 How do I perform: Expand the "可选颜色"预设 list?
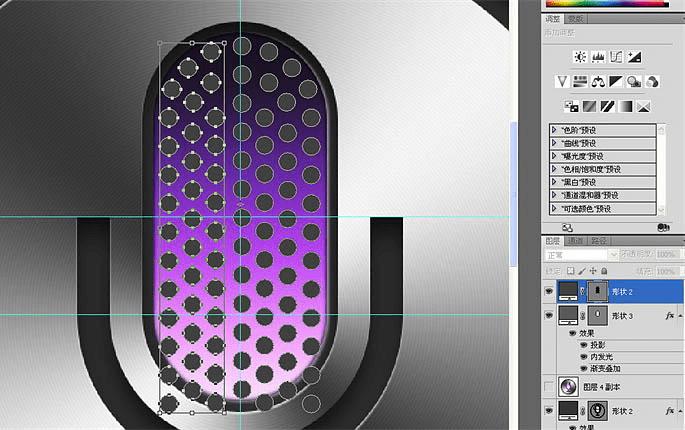point(554,208)
